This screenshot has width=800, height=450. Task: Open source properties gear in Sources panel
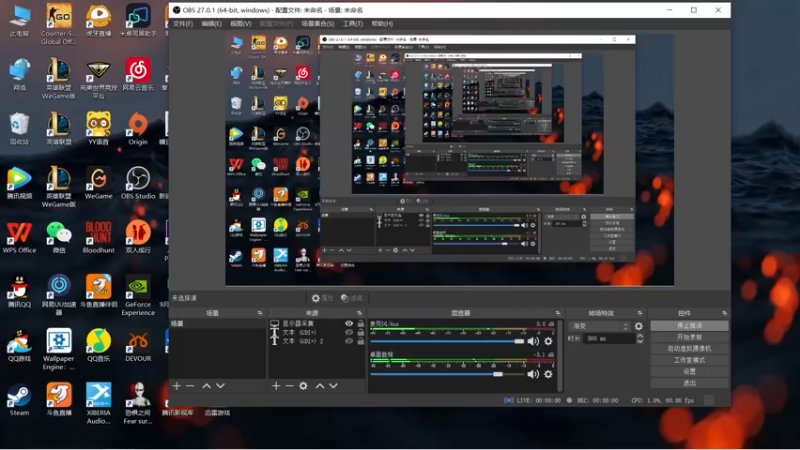(x=304, y=386)
